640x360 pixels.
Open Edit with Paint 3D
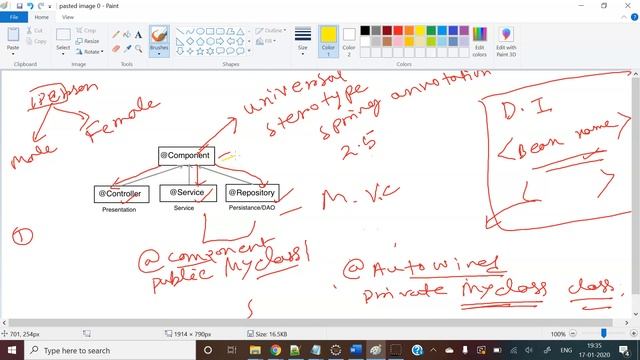click(x=506, y=42)
